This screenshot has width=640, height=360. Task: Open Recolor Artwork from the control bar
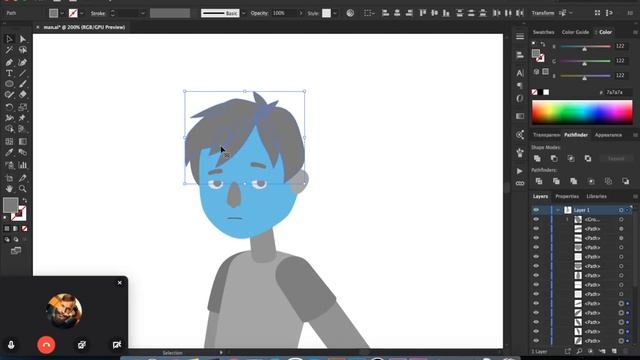pos(350,13)
